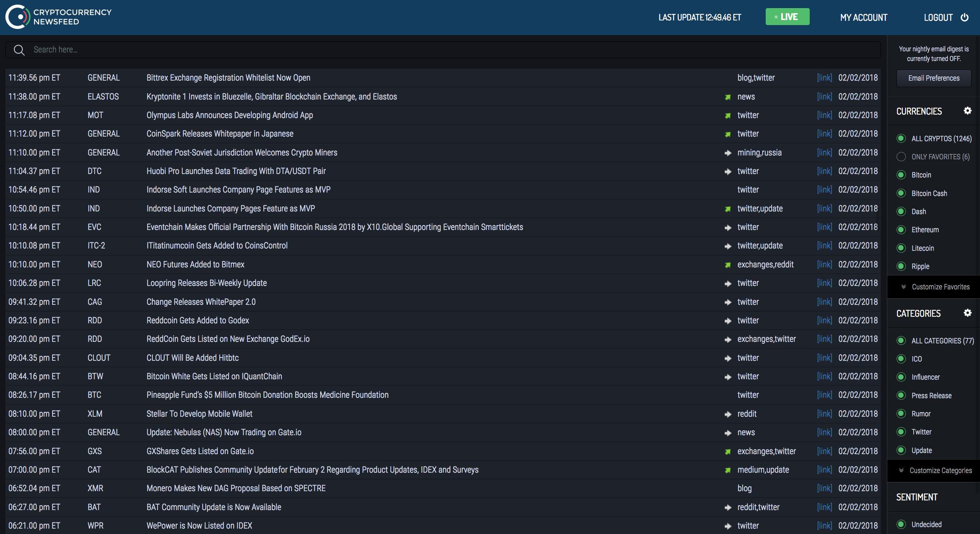Toggle the green LIVE feed button
This screenshot has height=534, width=980.
click(787, 17)
